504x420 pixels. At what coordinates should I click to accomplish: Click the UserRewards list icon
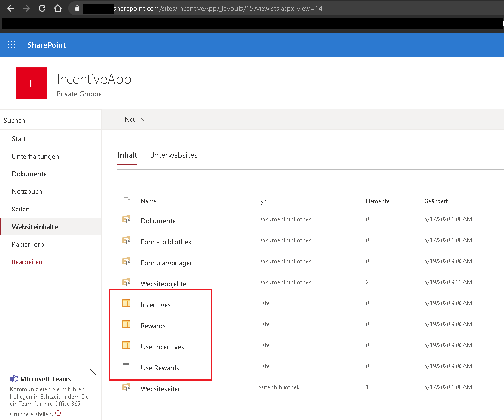tap(126, 366)
